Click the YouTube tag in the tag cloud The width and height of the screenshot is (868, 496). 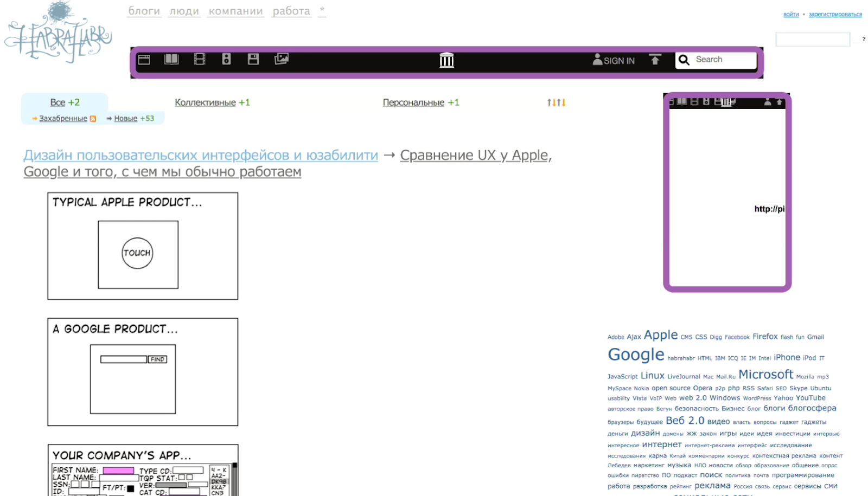pyautogui.click(x=810, y=398)
